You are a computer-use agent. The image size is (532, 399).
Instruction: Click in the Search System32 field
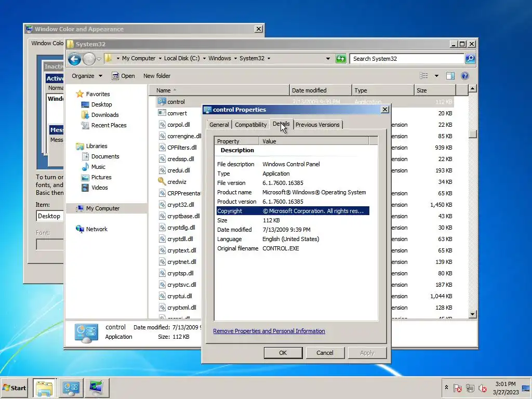(407, 59)
